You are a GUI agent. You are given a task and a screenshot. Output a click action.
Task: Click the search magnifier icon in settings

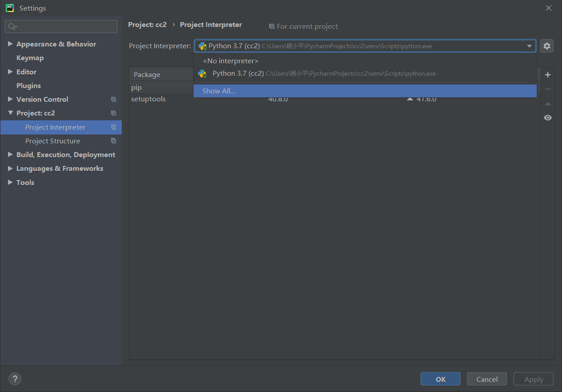[12, 27]
